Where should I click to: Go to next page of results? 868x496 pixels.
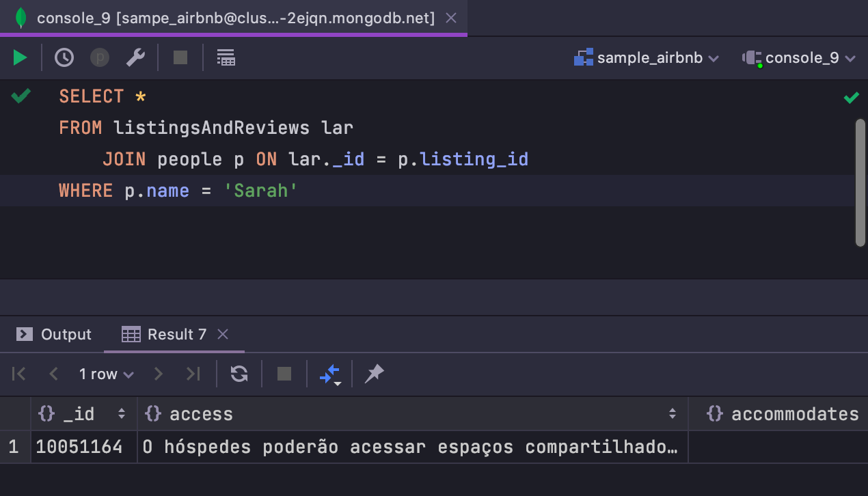(159, 374)
